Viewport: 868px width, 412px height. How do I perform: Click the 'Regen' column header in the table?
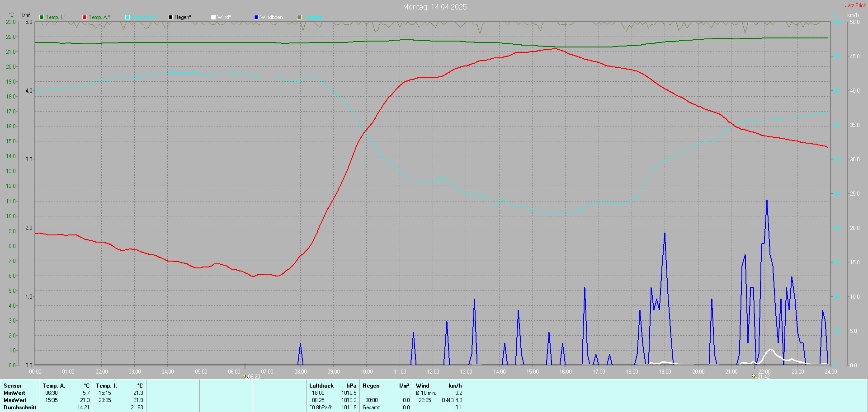(x=371, y=386)
